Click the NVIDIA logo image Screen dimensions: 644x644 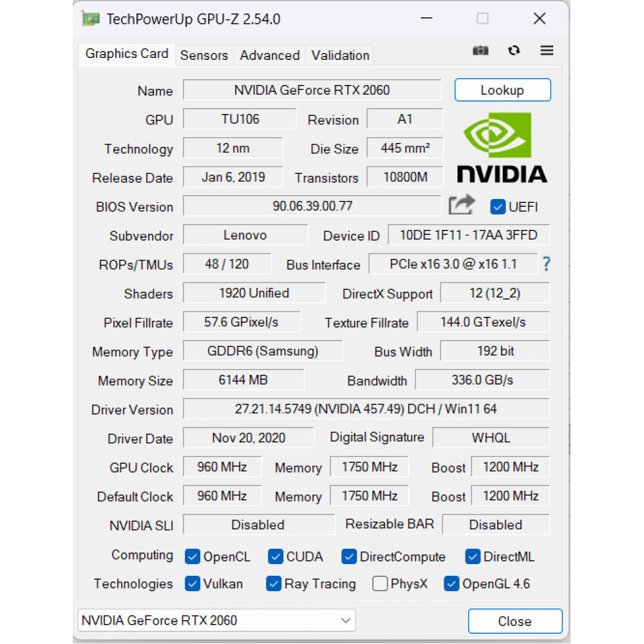pyautogui.click(x=502, y=147)
